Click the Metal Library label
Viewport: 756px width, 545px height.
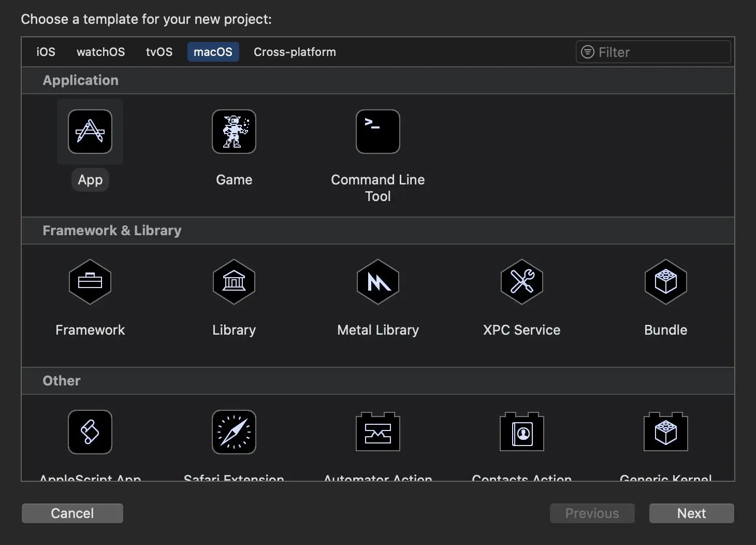click(378, 330)
